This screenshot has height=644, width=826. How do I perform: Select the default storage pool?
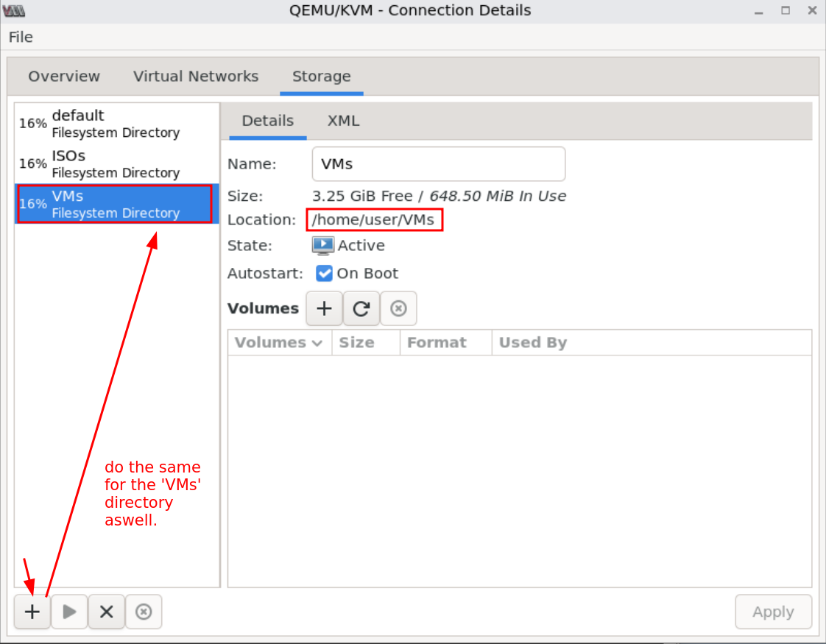[x=116, y=123]
